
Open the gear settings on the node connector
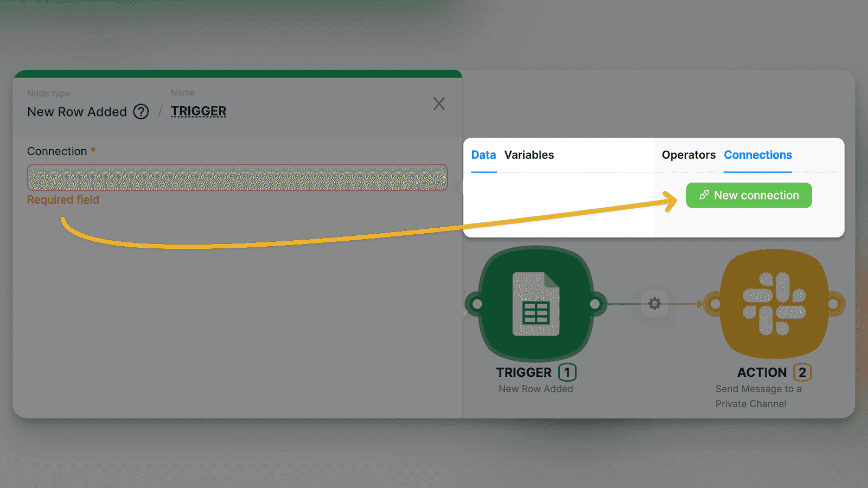click(655, 304)
